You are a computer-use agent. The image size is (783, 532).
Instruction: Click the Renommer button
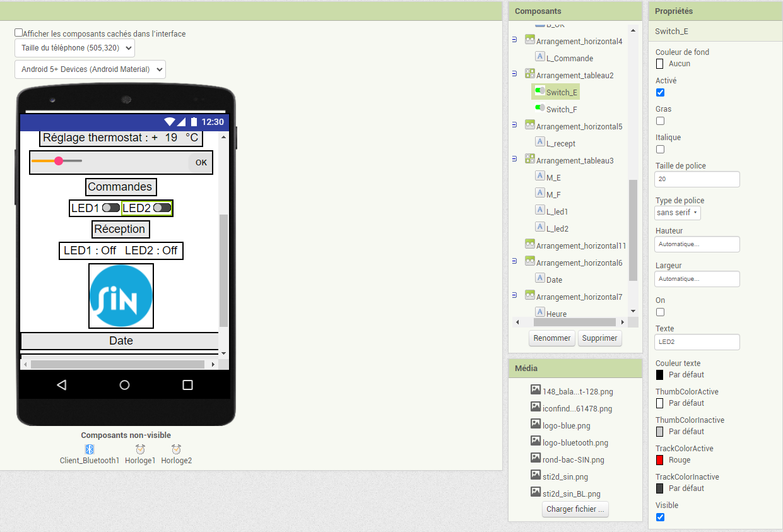pyautogui.click(x=551, y=338)
